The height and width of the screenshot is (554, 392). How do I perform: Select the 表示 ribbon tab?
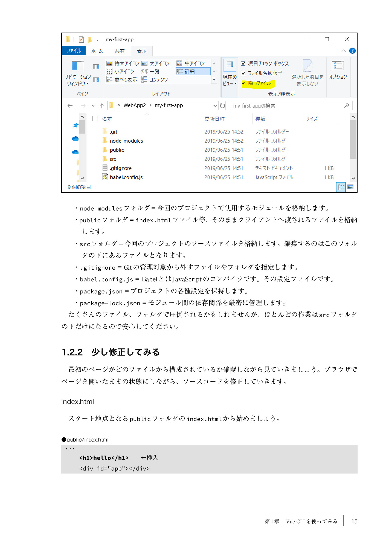(x=142, y=51)
